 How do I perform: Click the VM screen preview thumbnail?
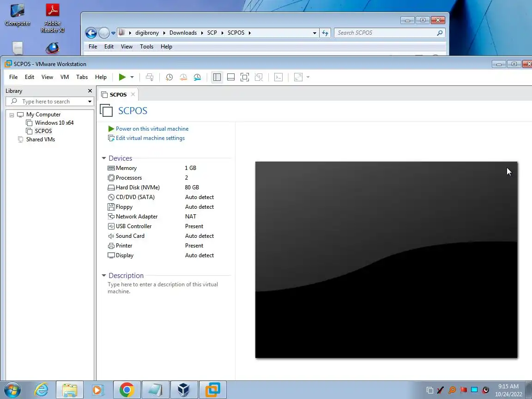(x=387, y=260)
